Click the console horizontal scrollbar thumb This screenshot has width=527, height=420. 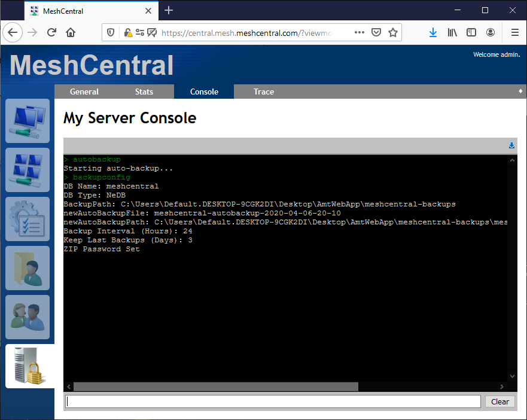(x=216, y=386)
